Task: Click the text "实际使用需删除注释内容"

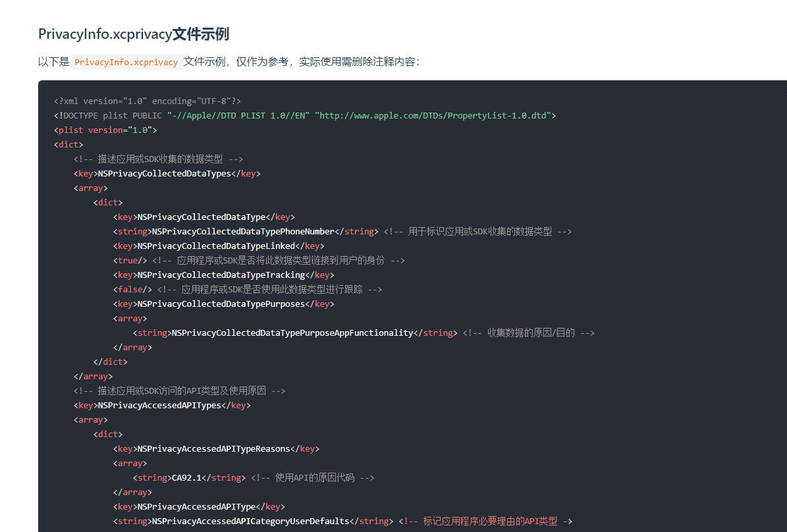Action: click(357, 62)
